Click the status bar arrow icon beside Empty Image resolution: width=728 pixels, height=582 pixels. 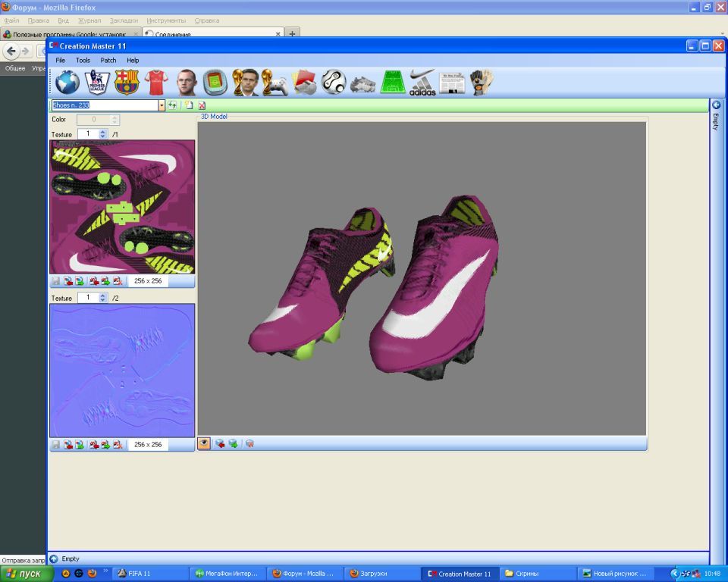tap(54, 559)
